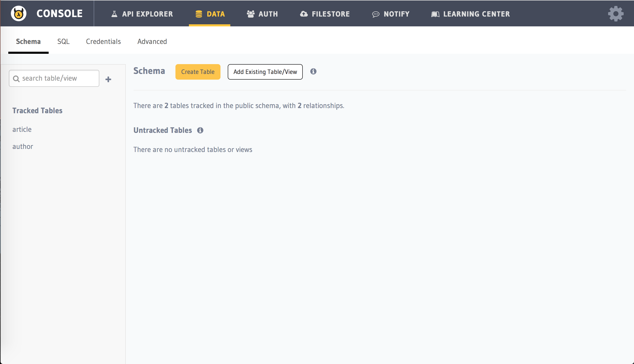The height and width of the screenshot is (364, 634).
Task: Click the Auth users icon
Action: point(250,14)
